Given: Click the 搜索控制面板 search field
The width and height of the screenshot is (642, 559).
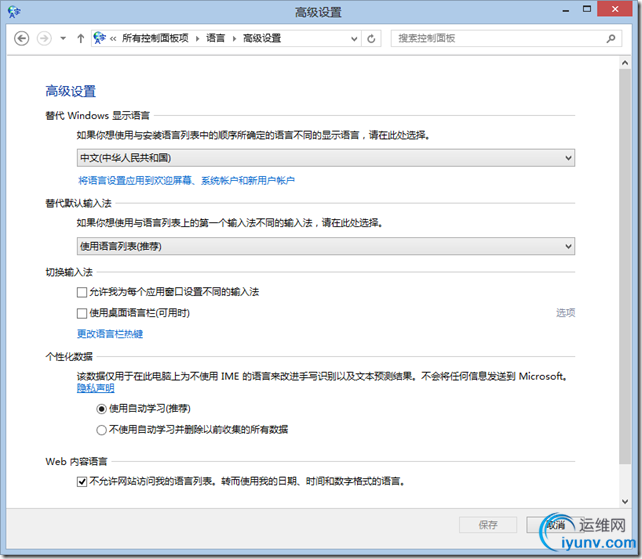Looking at the screenshot, I should pos(500,38).
